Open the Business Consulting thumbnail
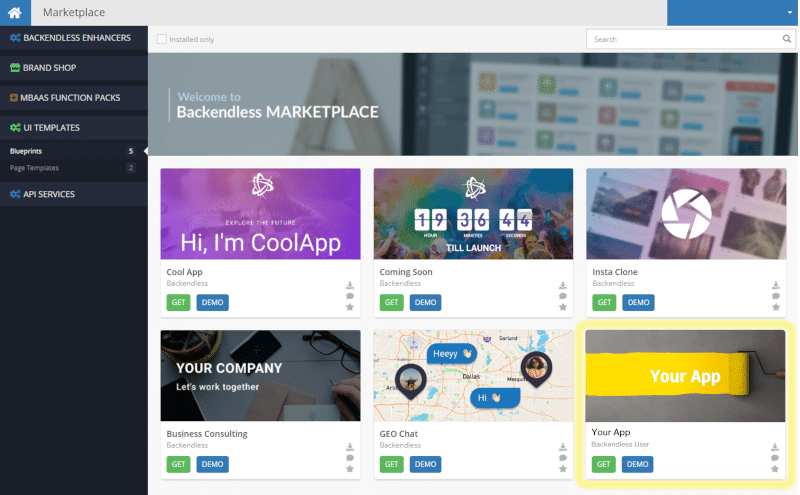The height and width of the screenshot is (495, 800). [260, 376]
